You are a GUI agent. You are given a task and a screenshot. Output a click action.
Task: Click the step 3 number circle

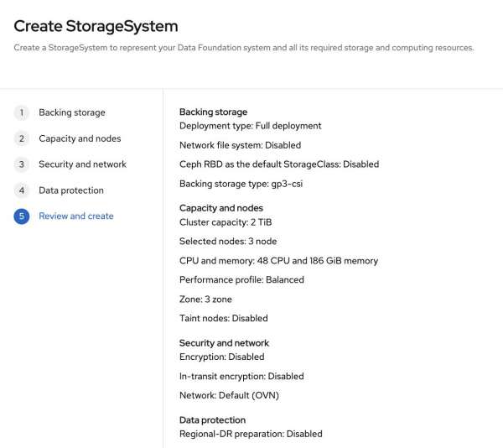[22, 164]
